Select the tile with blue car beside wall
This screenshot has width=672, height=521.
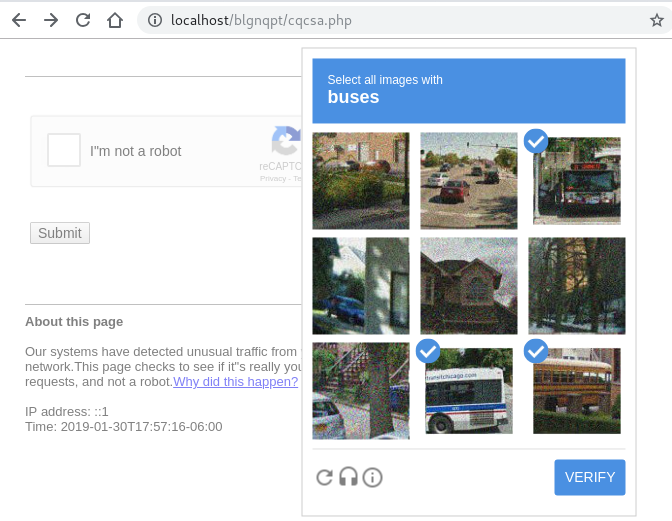point(361,286)
